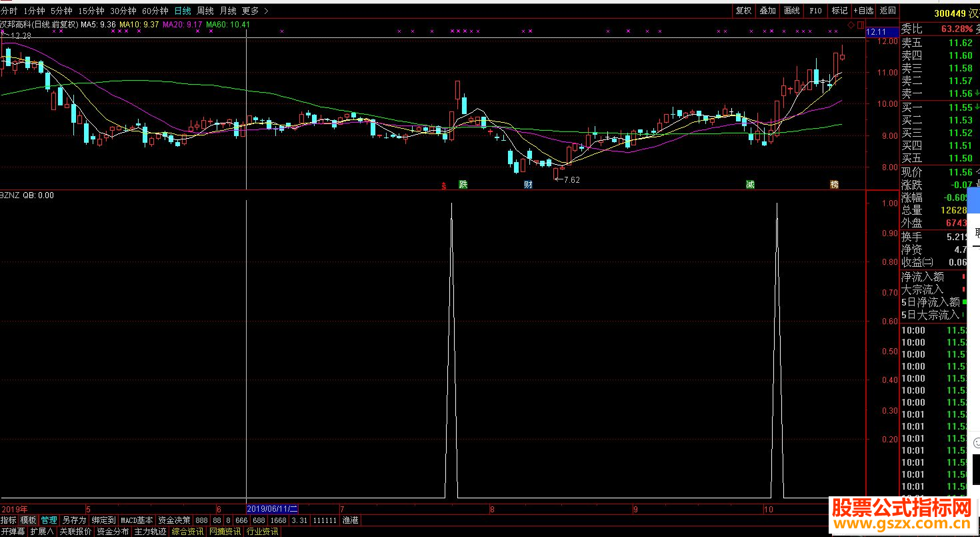
Task: Select the 1分钟 chart period
Action: pos(33,11)
